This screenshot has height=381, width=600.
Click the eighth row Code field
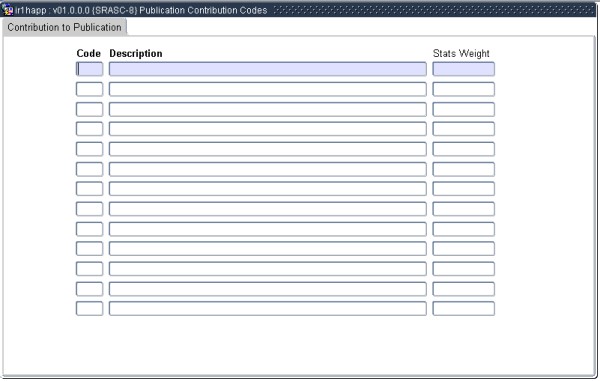tap(90, 209)
